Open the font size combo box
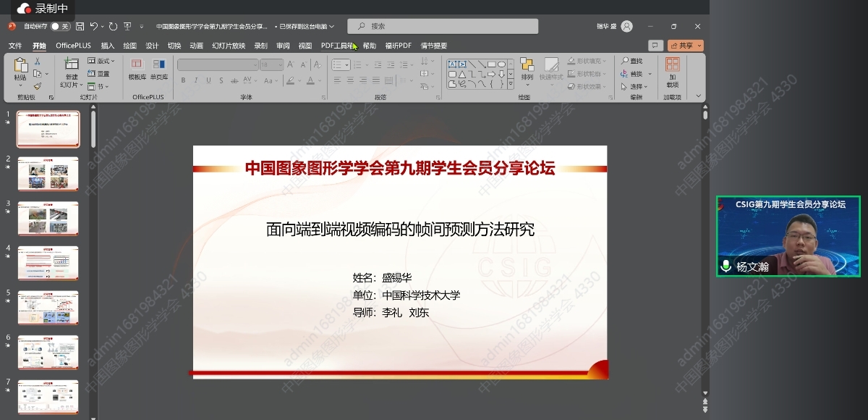The width and height of the screenshot is (868, 420). tap(272, 64)
